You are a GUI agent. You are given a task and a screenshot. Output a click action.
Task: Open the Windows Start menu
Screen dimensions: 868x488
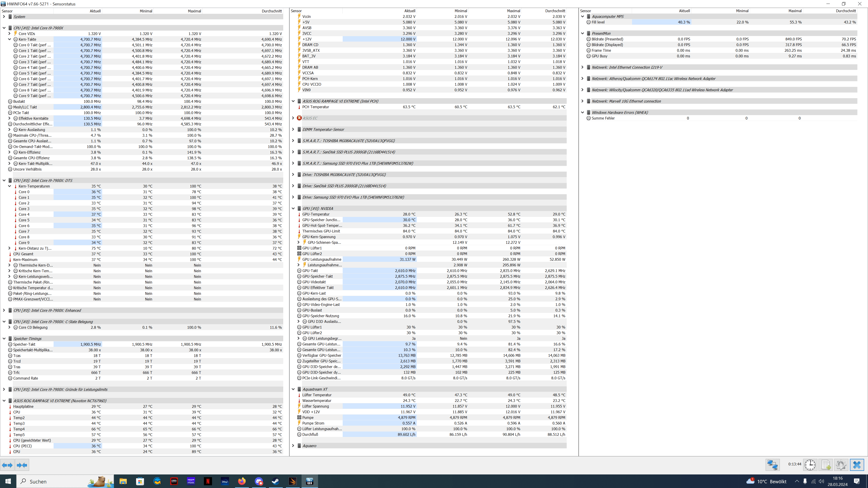pyautogui.click(x=8, y=481)
